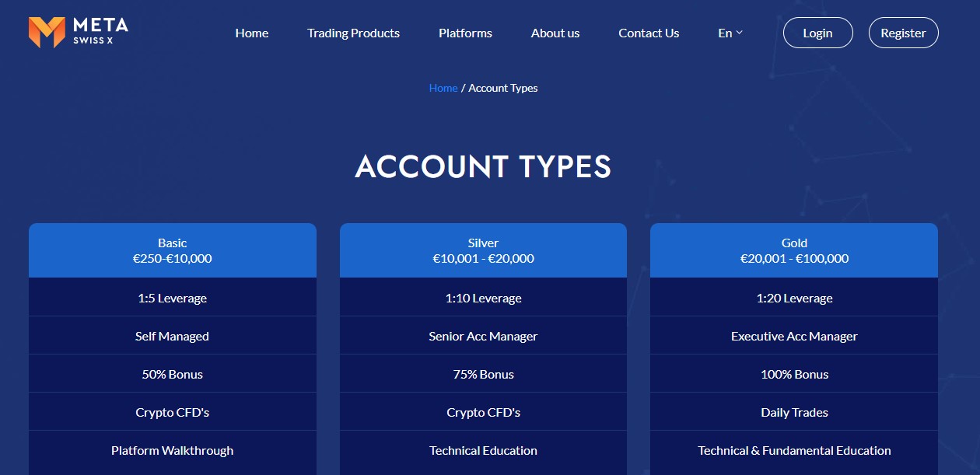Click the 100% Bonus row
This screenshot has height=475, width=980.
[794, 374]
